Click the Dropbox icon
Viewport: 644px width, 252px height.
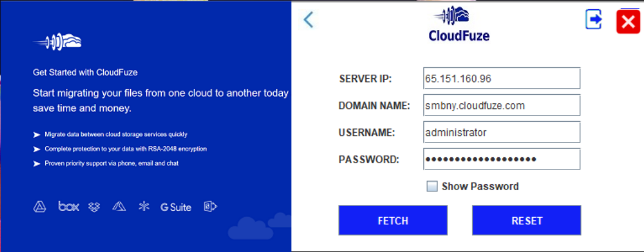(x=94, y=207)
